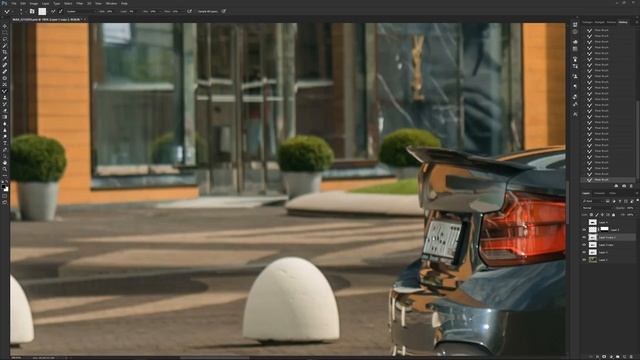This screenshot has width=640, height=360.
Task: Add a layer mask
Action: coord(604,357)
